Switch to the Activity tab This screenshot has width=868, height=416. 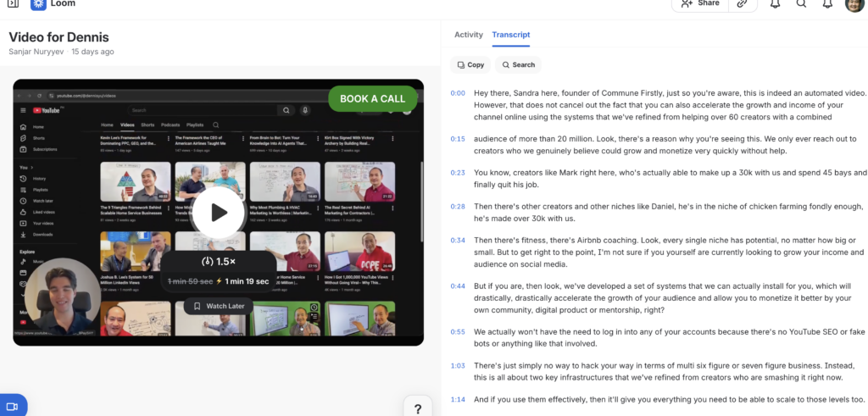tap(469, 35)
